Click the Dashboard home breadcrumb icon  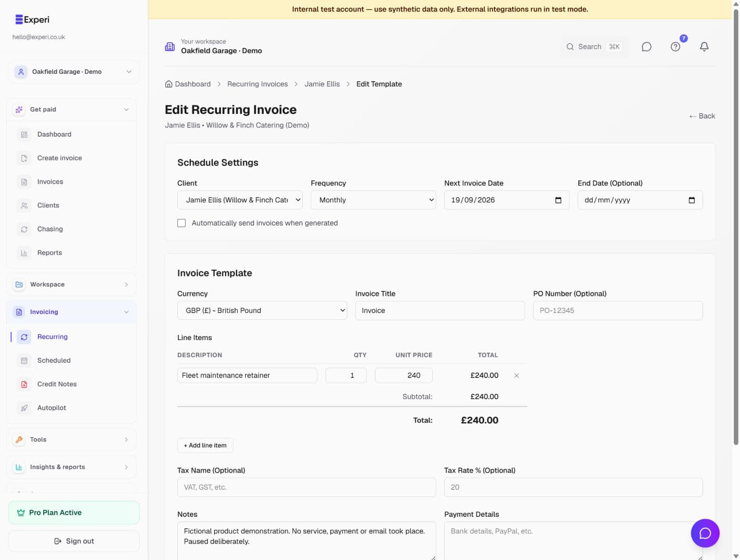tap(168, 84)
